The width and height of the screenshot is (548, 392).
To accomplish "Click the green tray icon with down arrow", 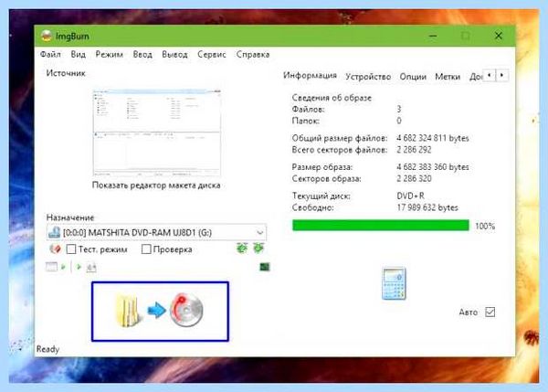I will pyautogui.click(x=258, y=248).
